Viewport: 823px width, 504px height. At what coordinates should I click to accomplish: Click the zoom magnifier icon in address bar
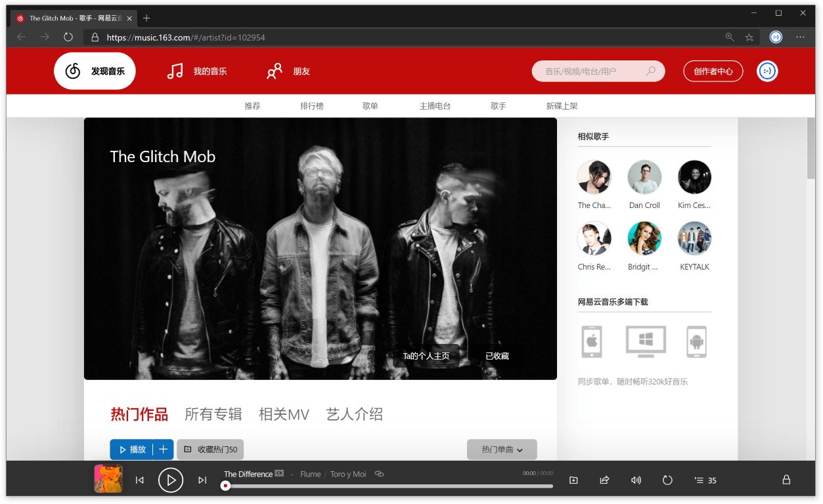click(730, 37)
